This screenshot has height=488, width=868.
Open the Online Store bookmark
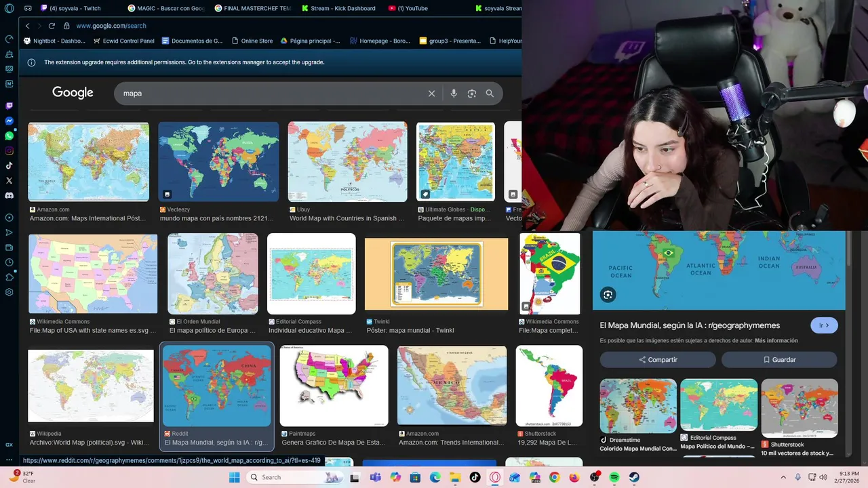point(252,41)
